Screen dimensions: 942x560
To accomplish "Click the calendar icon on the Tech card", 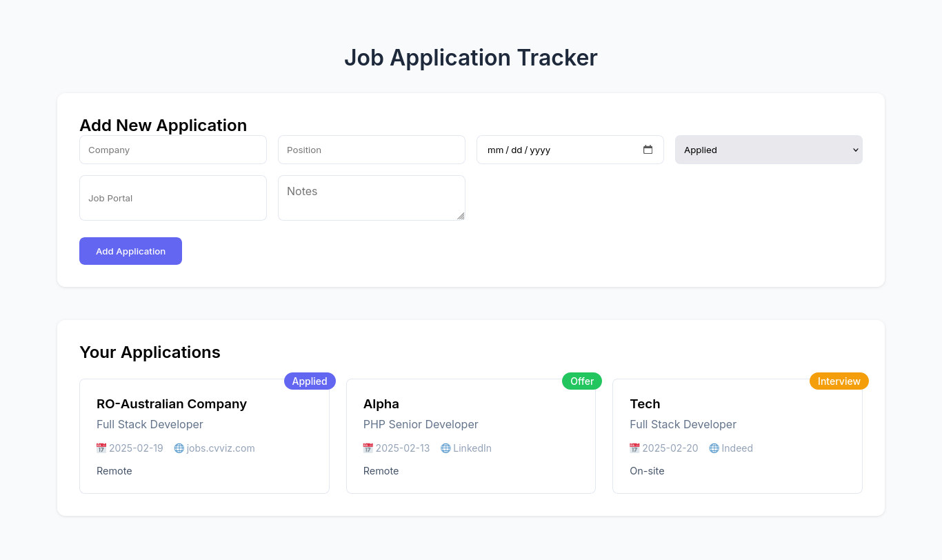I will pos(634,448).
